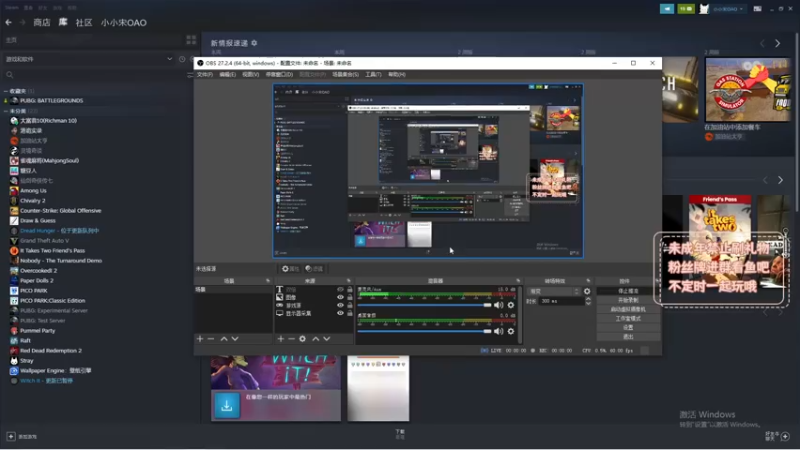Viewport: 800px width, 450px height.
Task: Select Chivalry 2 in the Steam library
Action: point(33,201)
